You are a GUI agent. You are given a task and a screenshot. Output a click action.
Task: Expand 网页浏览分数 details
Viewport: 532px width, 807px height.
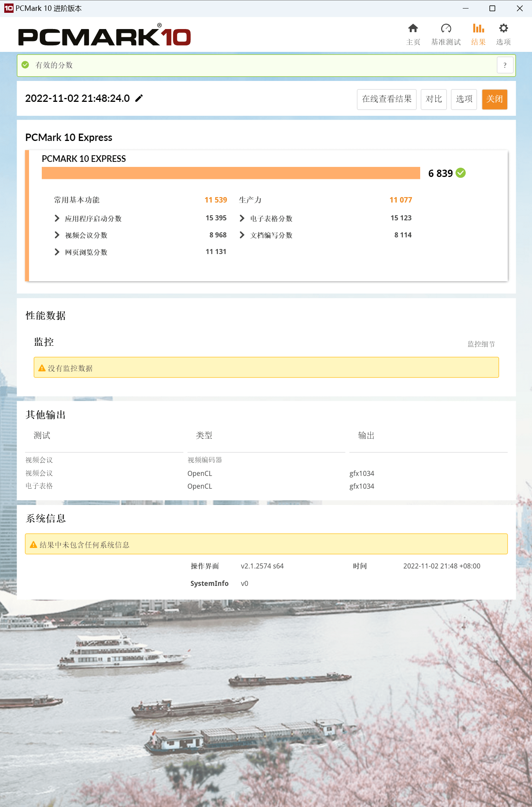(57, 252)
